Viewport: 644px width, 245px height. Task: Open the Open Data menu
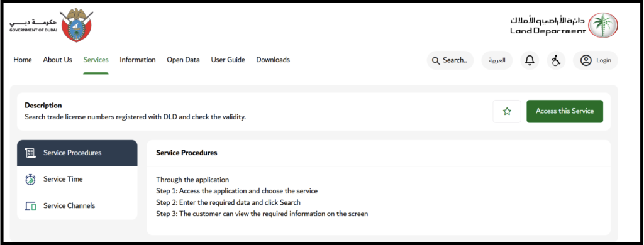pos(183,60)
